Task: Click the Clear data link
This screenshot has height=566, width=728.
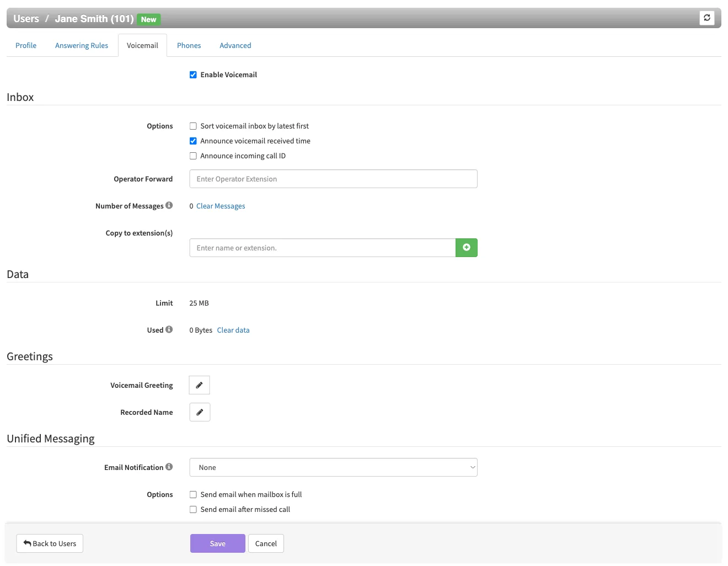Action: 233,330
